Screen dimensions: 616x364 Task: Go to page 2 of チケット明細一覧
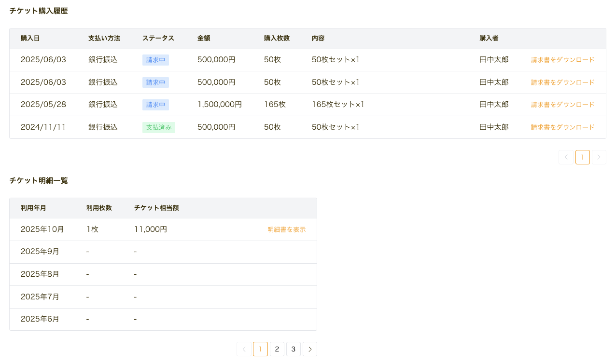[x=277, y=349]
